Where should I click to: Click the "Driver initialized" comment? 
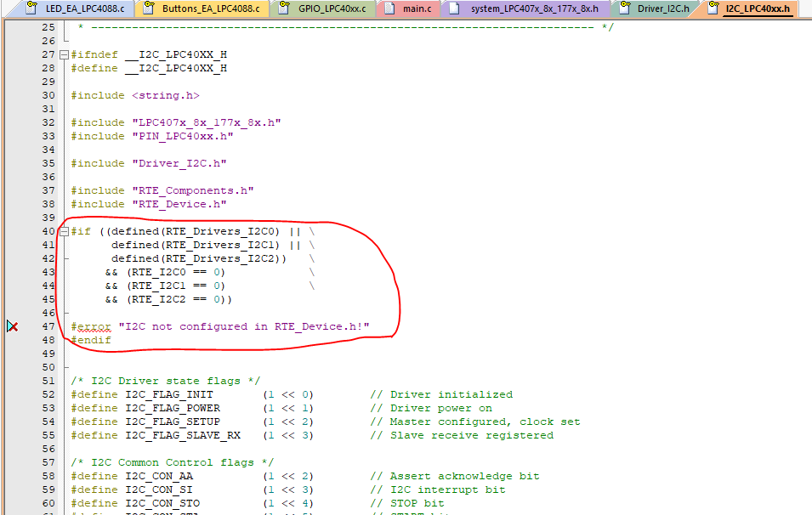tap(441, 394)
